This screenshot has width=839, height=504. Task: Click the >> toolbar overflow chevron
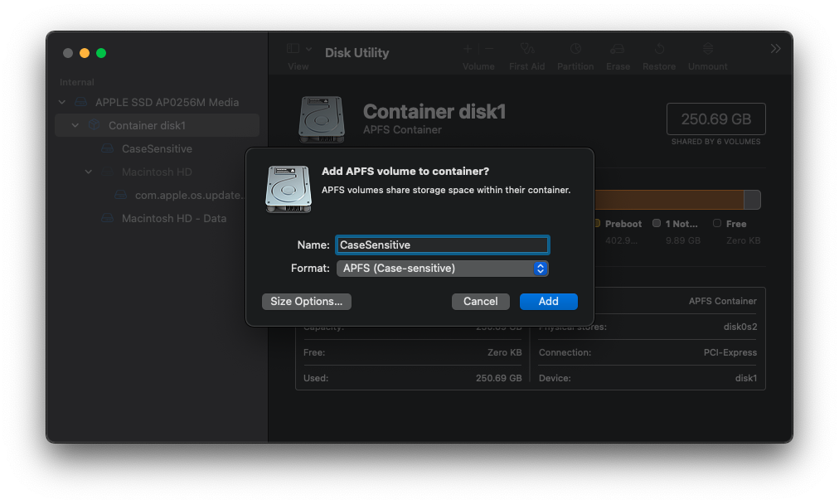click(x=776, y=48)
